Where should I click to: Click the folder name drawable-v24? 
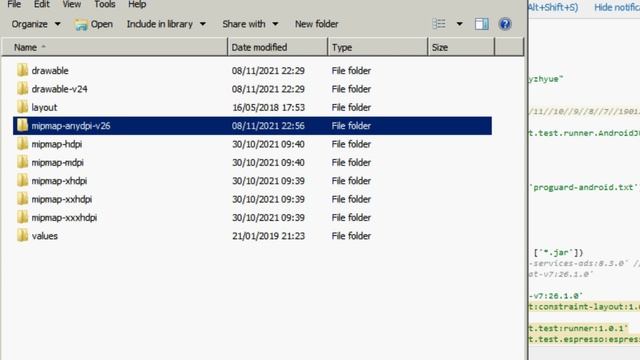click(x=60, y=89)
